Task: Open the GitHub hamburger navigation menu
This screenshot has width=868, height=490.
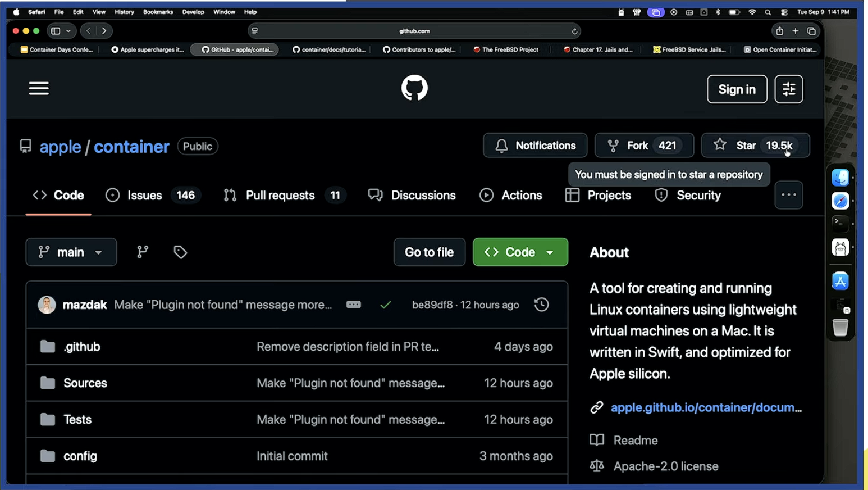Action: point(39,88)
